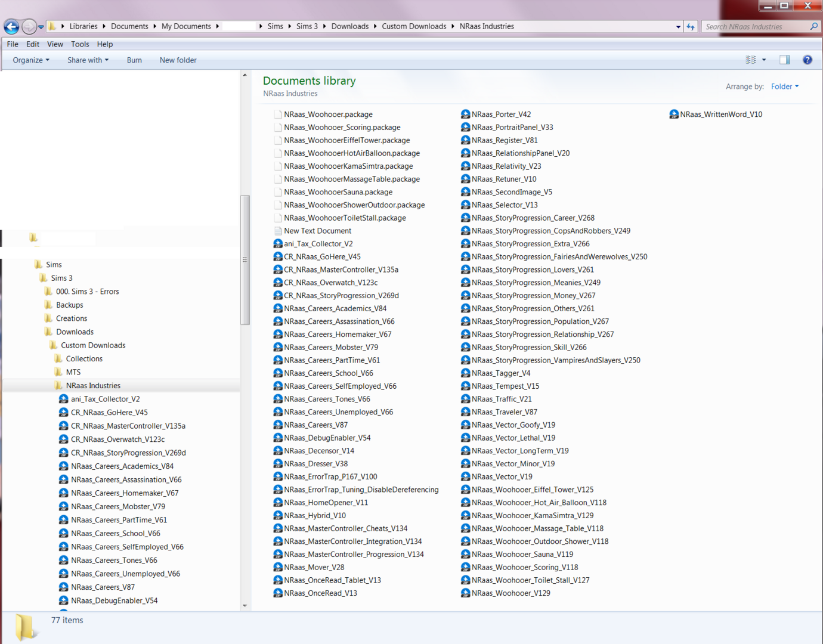Open the Share with dropdown

click(x=88, y=60)
